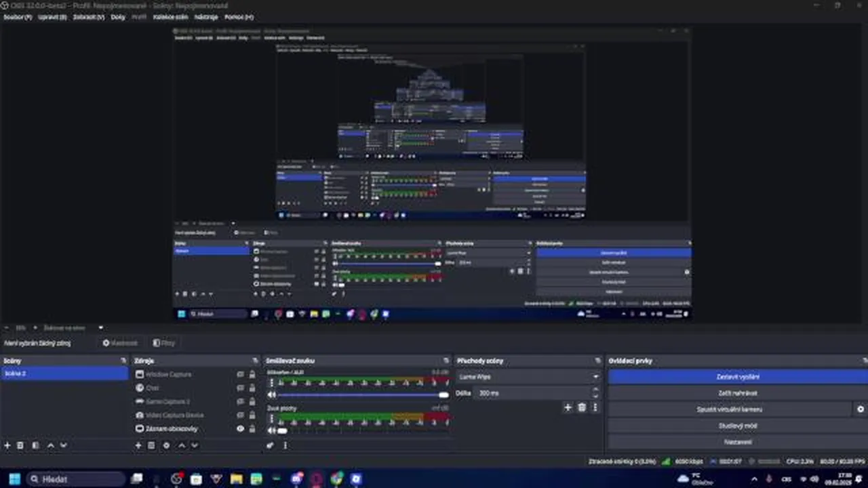
Task: Open the Zobrazit menu
Action: (90, 17)
